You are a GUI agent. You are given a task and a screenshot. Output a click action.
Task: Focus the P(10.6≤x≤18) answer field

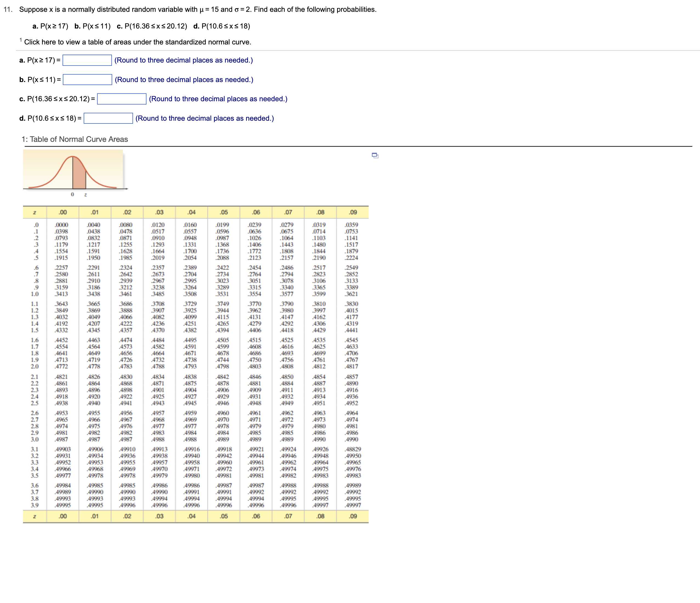[108, 119]
